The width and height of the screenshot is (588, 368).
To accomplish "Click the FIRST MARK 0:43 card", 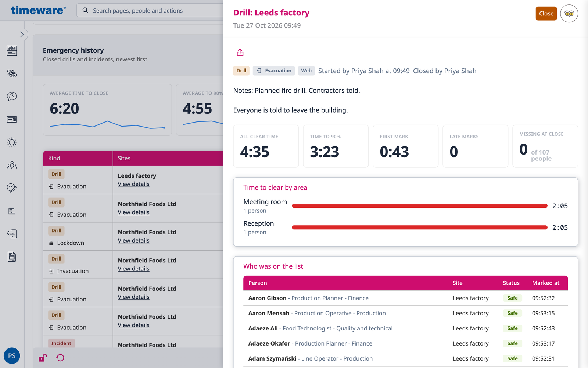I will pyautogui.click(x=406, y=146).
